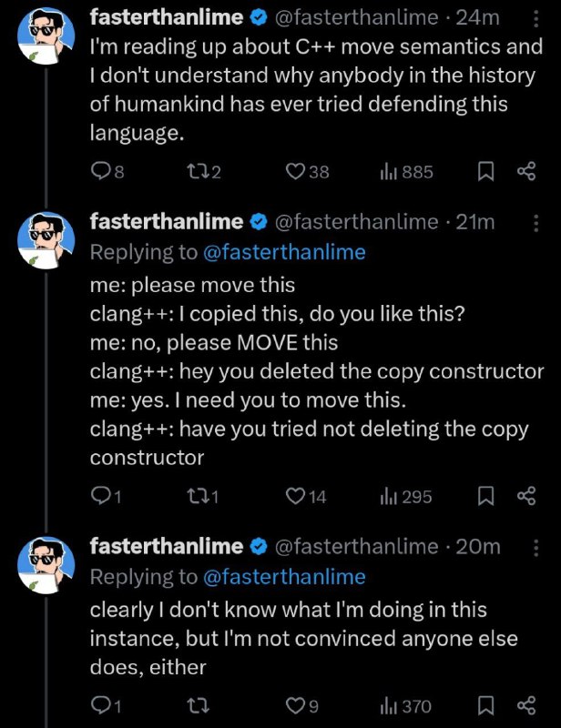The image size is (561, 728).
Task: Open fasterthanlime avatar on the first tweet
Action: coord(46,35)
